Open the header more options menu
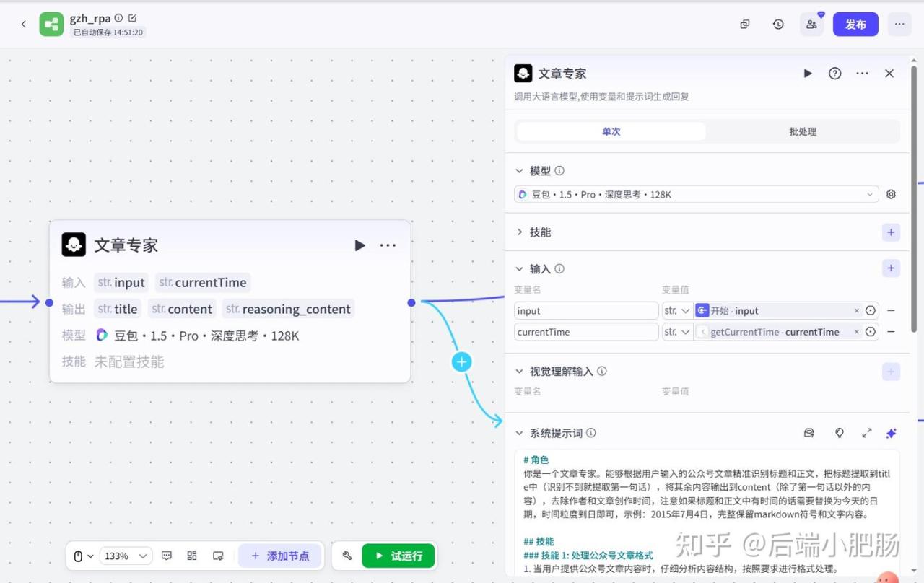This screenshot has width=924, height=583. click(x=899, y=24)
